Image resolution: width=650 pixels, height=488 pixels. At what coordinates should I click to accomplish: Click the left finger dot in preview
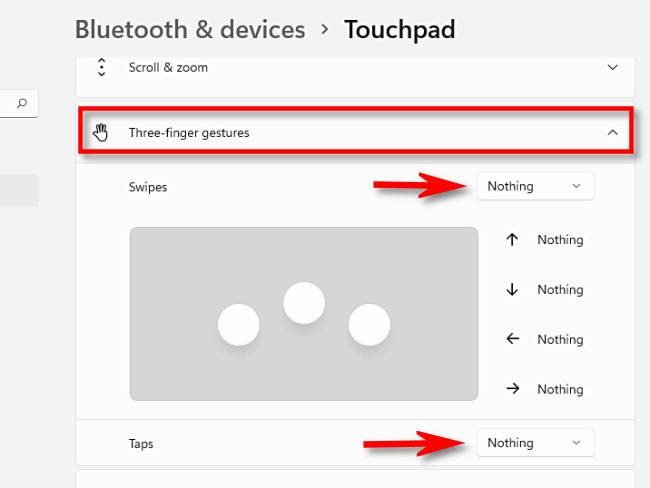(x=239, y=325)
